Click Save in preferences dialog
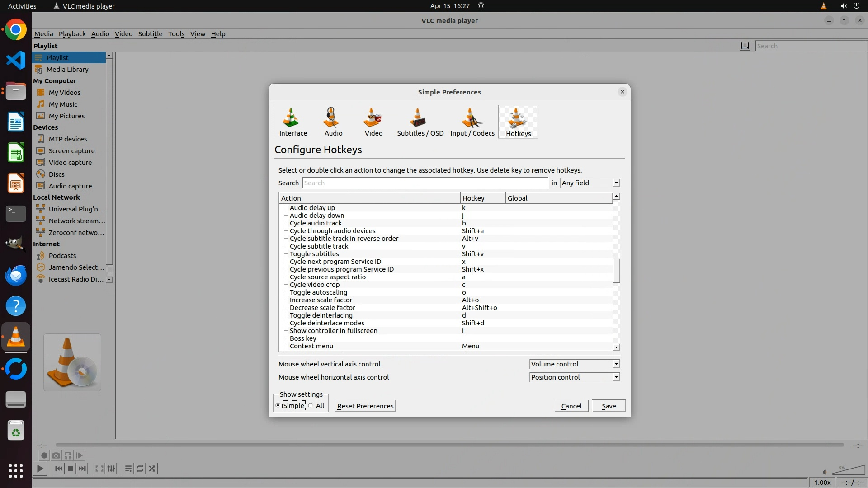This screenshot has width=868, height=488. point(609,406)
